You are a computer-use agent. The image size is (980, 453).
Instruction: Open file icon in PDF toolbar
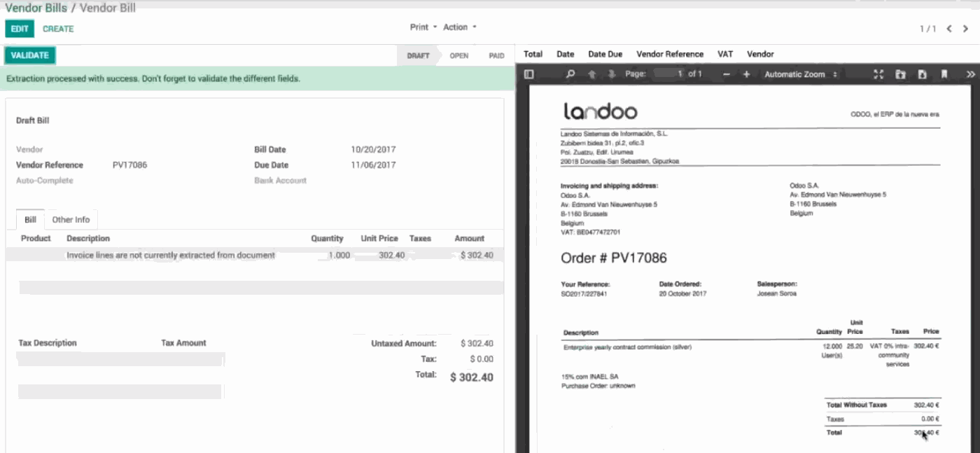(901, 74)
